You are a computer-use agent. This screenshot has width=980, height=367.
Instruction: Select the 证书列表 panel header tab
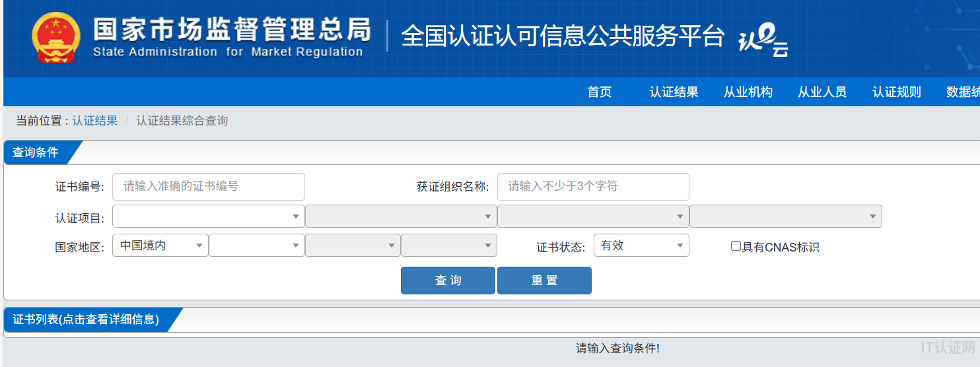(x=86, y=319)
